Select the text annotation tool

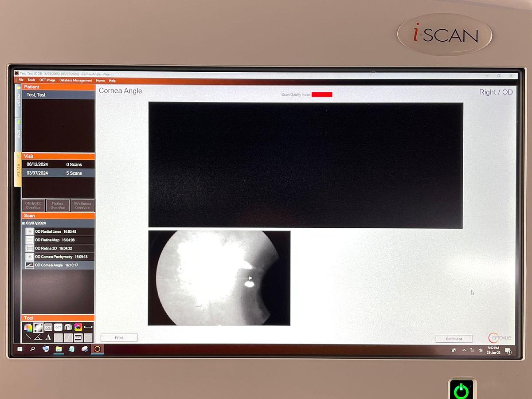(x=48, y=337)
